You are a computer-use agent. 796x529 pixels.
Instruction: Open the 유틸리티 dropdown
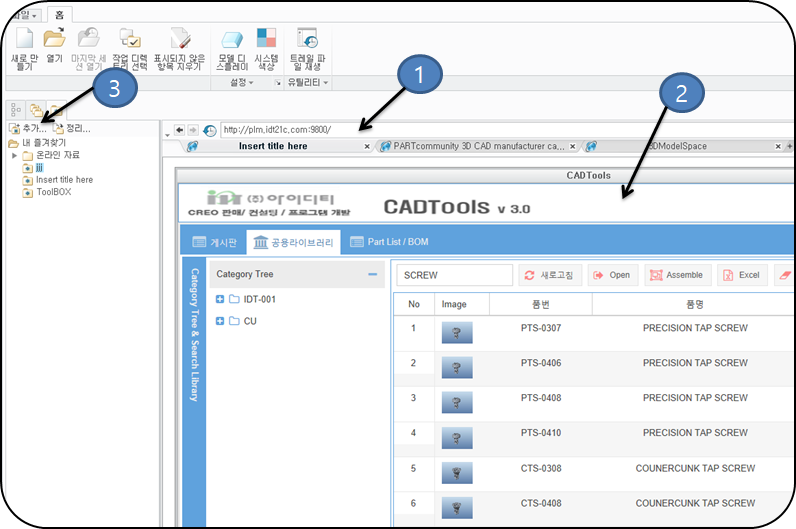[308, 82]
